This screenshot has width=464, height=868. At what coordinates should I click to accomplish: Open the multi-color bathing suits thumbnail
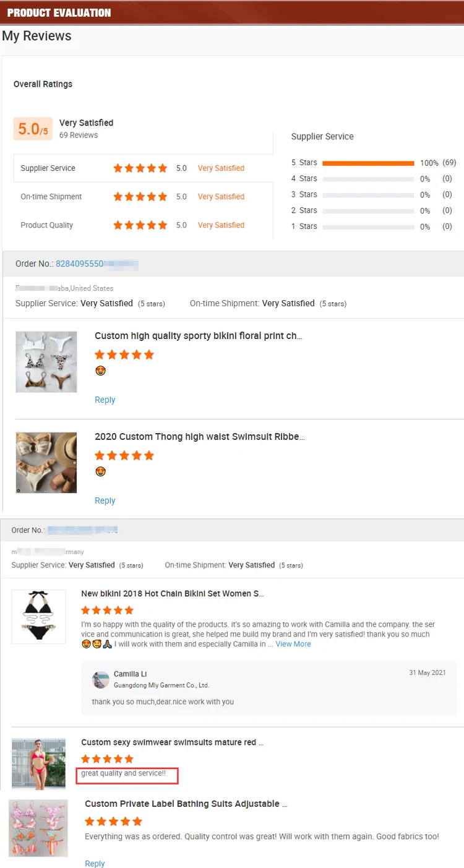(x=38, y=828)
